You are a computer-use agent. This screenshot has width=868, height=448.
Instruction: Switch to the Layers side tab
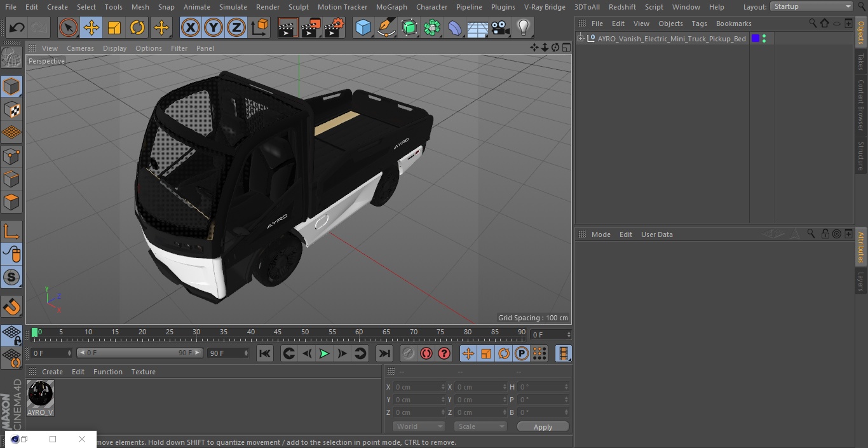(x=861, y=282)
